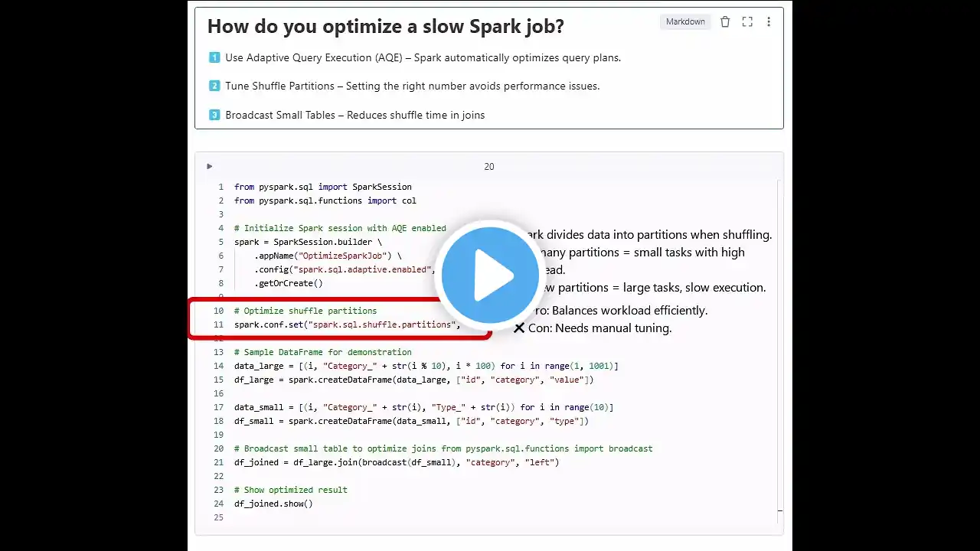Delete the markdown cell with trash icon
The image size is (980, 551).
tap(725, 21)
